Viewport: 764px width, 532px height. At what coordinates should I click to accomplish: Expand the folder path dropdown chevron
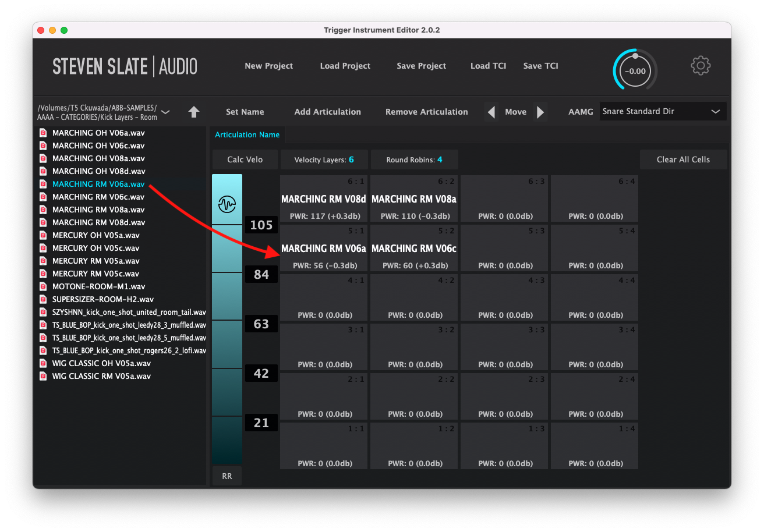(x=165, y=112)
